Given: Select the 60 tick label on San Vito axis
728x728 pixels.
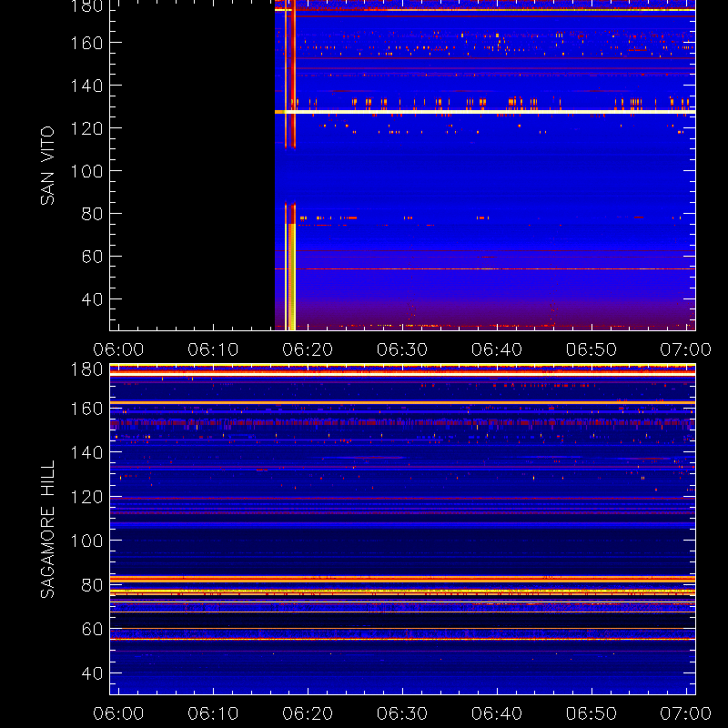Looking at the screenshot, I should pos(92,257).
